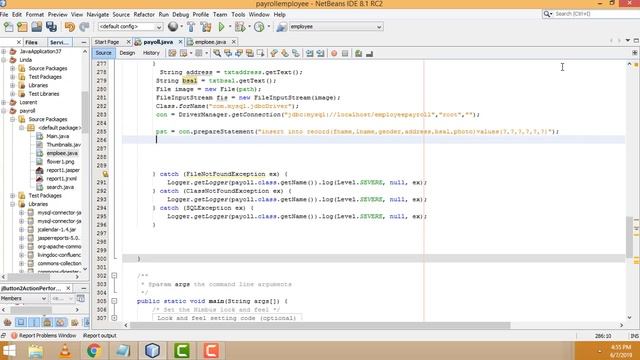
Task: Toggle Show Inner Classes filter in Navigator
Action: point(60,322)
